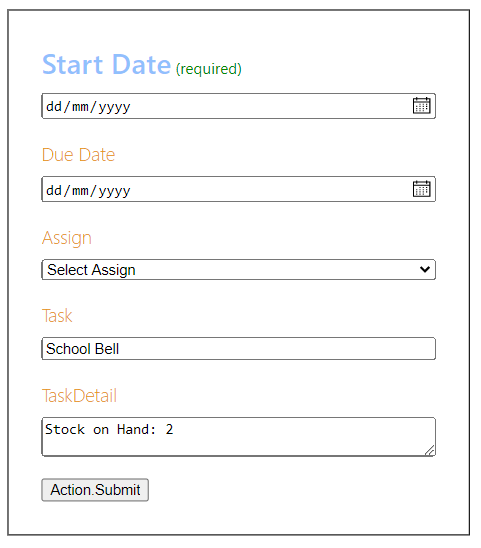Click the chevron arrow of the Assign combo box

click(x=425, y=269)
